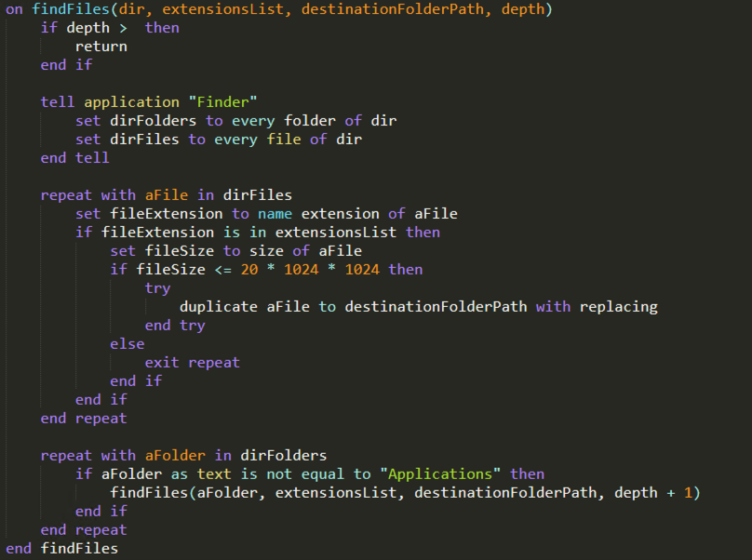Click 'depth' parameter in the handler definition
The height and width of the screenshot is (560, 752).
523,9
